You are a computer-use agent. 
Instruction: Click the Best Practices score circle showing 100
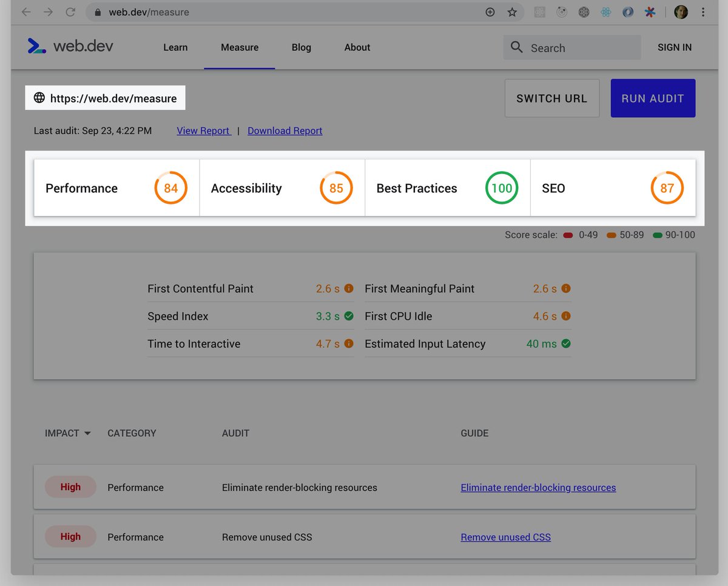click(502, 188)
